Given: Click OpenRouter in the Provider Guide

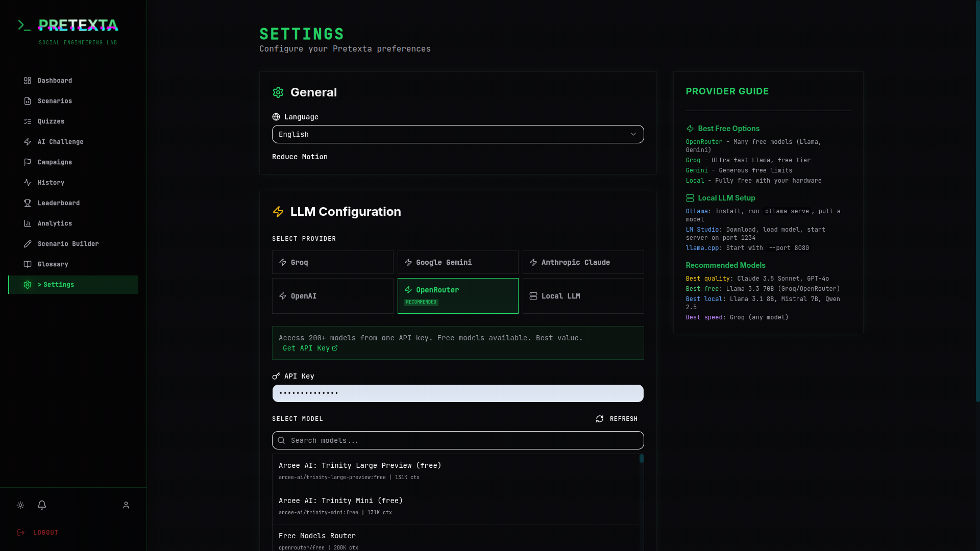Looking at the screenshot, I should (x=704, y=142).
